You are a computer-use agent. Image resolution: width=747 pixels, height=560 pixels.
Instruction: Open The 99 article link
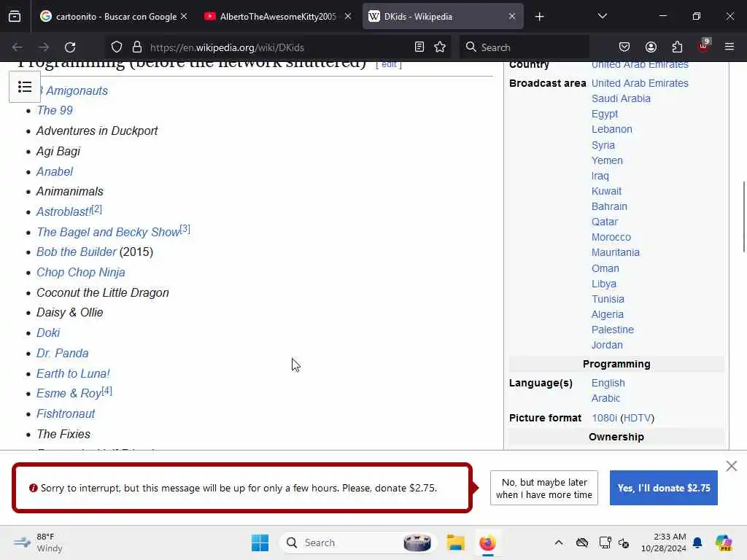(55, 111)
